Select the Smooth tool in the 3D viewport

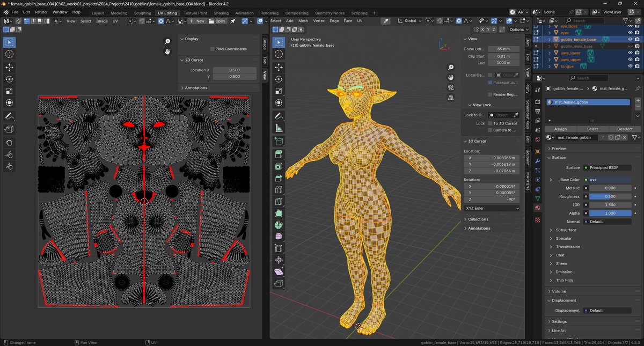click(x=279, y=237)
